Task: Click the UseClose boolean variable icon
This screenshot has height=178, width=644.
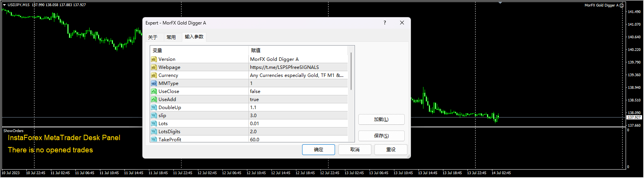Action: click(154, 91)
